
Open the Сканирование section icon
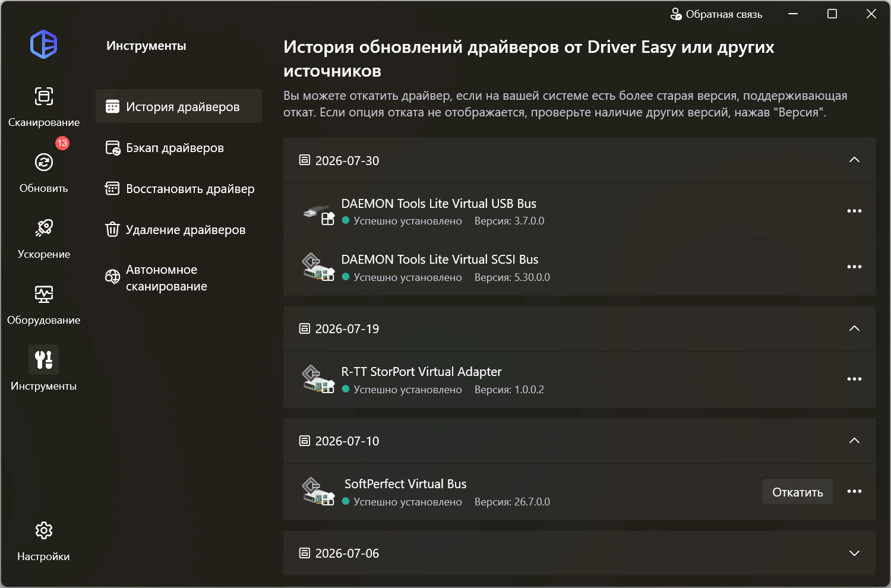point(44,96)
